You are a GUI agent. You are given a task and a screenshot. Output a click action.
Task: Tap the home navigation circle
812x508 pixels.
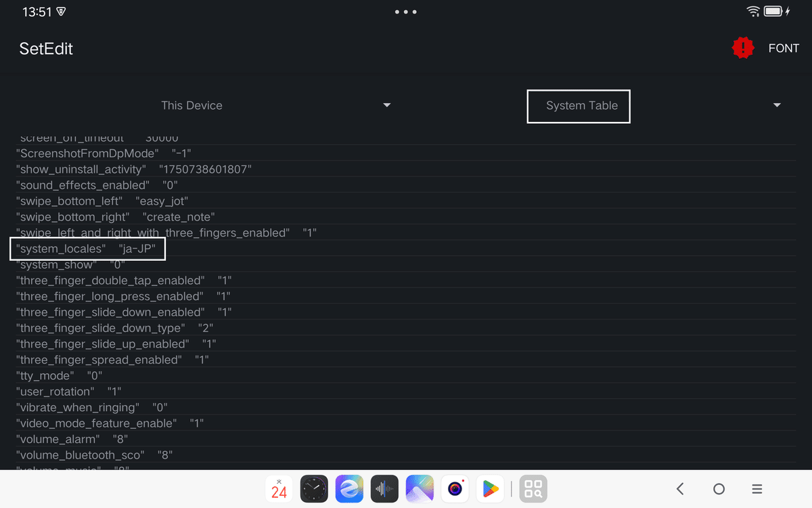719,488
